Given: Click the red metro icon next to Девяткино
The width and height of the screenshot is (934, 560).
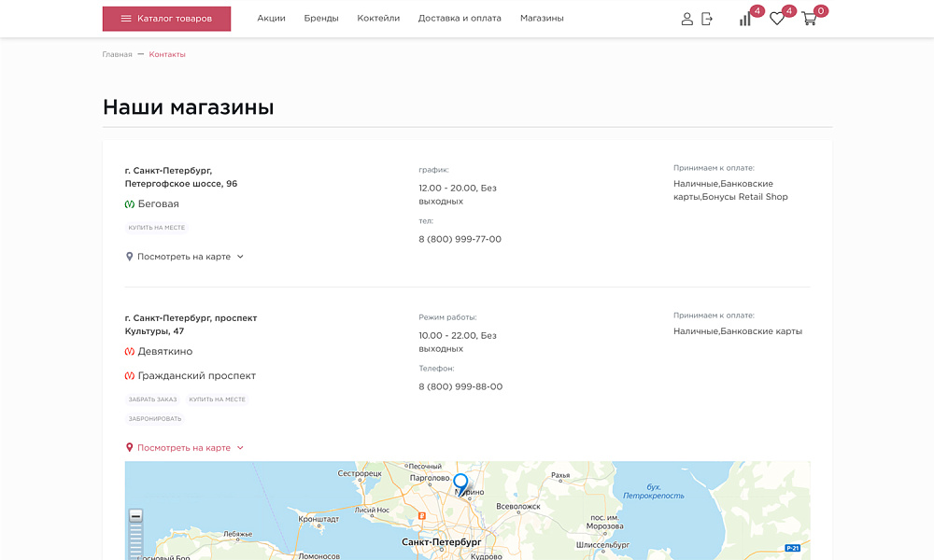Looking at the screenshot, I should tap(130, 351).
